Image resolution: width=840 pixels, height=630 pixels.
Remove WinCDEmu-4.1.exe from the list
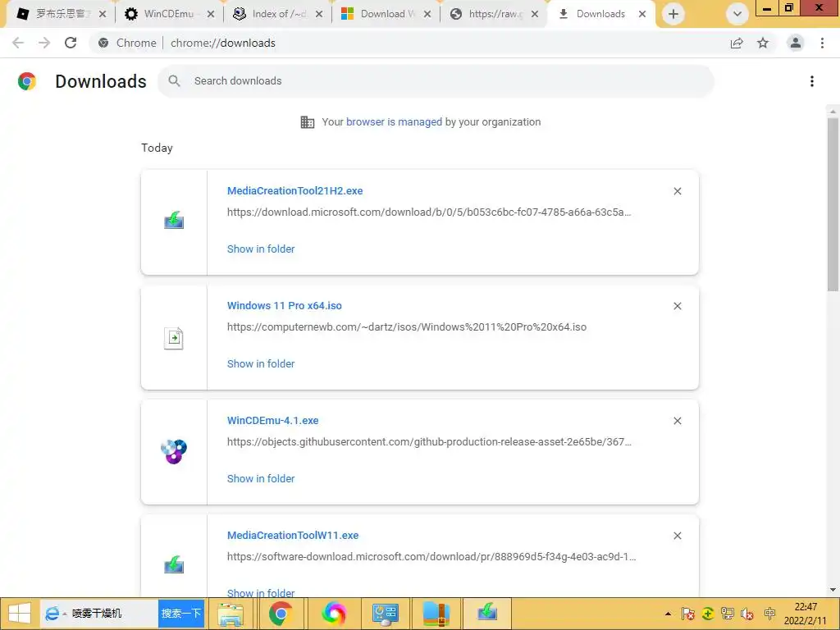coord(677,421)
